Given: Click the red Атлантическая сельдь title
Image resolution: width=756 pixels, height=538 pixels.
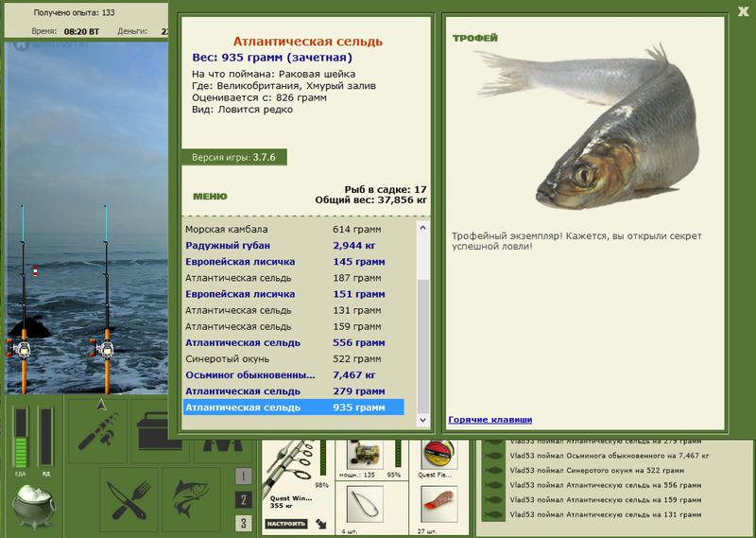Looking at the screenshot, I should [308, 42].
